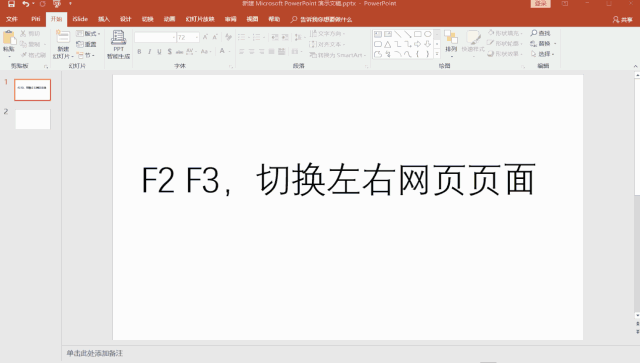Open the 版式 (Layout) dropdown
The width and height of the screenshot is (640, 363).
88,33
